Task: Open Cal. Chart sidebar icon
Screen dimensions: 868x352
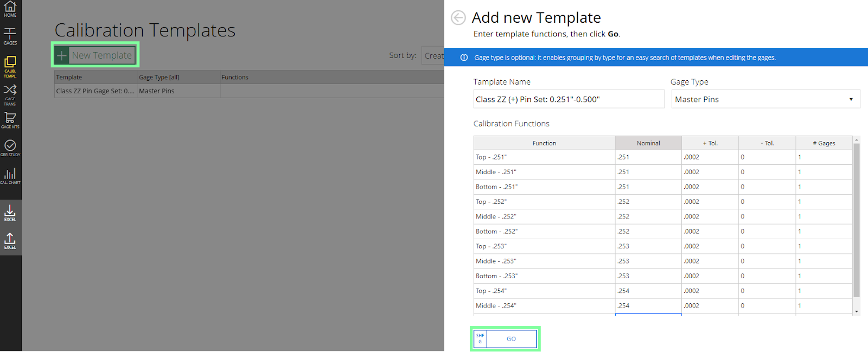Action: click(10, 176)
